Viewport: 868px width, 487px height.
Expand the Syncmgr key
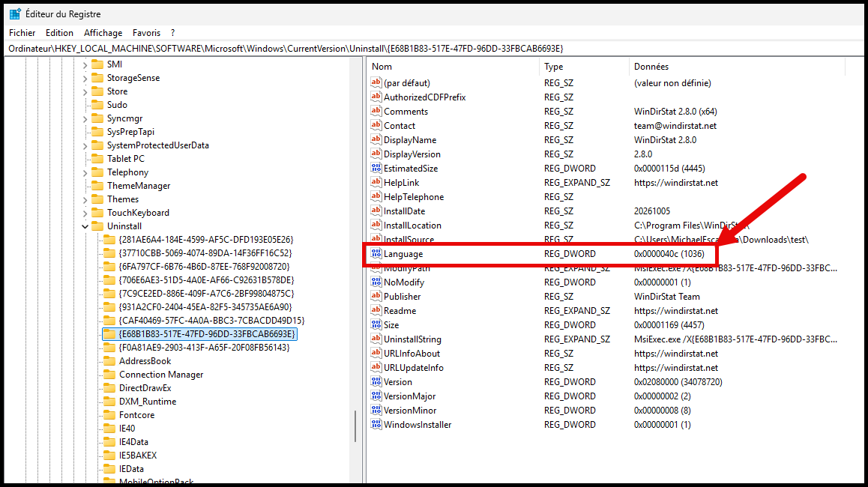pyautogui.click(x=85, y=118)
